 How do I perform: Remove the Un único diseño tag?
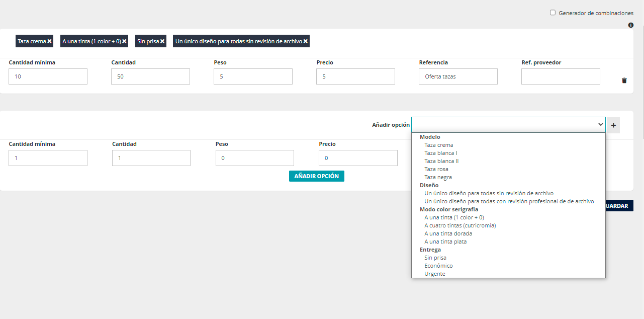(x=305, y=41)
